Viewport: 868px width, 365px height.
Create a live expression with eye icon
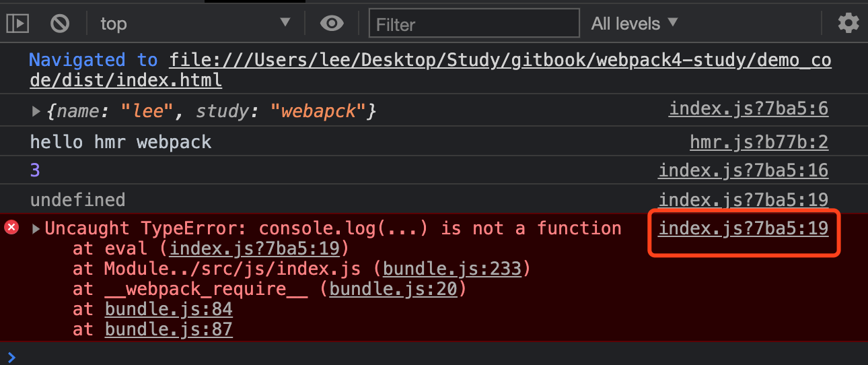(331, 24)
